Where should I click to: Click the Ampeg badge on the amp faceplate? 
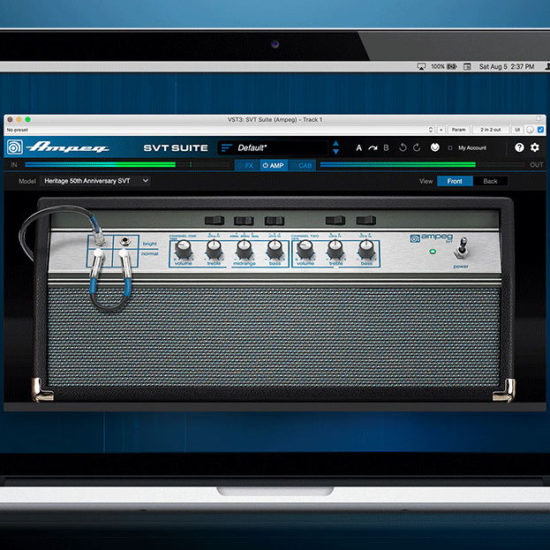pos(431,238)
